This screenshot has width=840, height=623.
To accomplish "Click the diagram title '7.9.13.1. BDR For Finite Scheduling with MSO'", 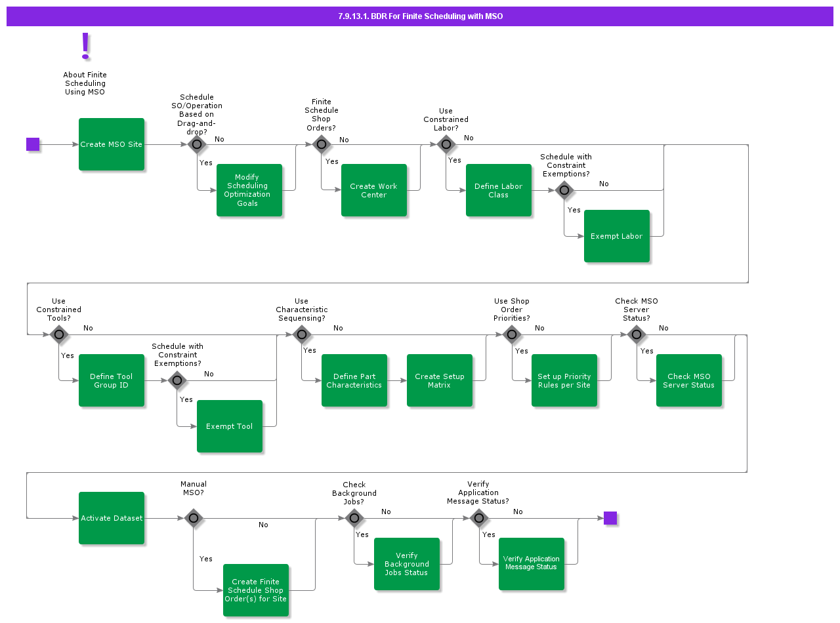I will coord(420,16).
